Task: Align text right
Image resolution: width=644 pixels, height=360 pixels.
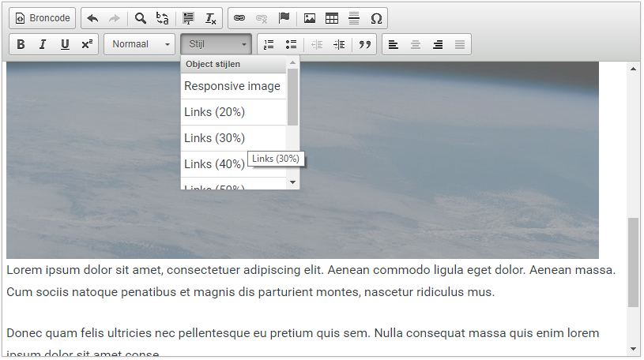Action: click(x=438, y=44)
